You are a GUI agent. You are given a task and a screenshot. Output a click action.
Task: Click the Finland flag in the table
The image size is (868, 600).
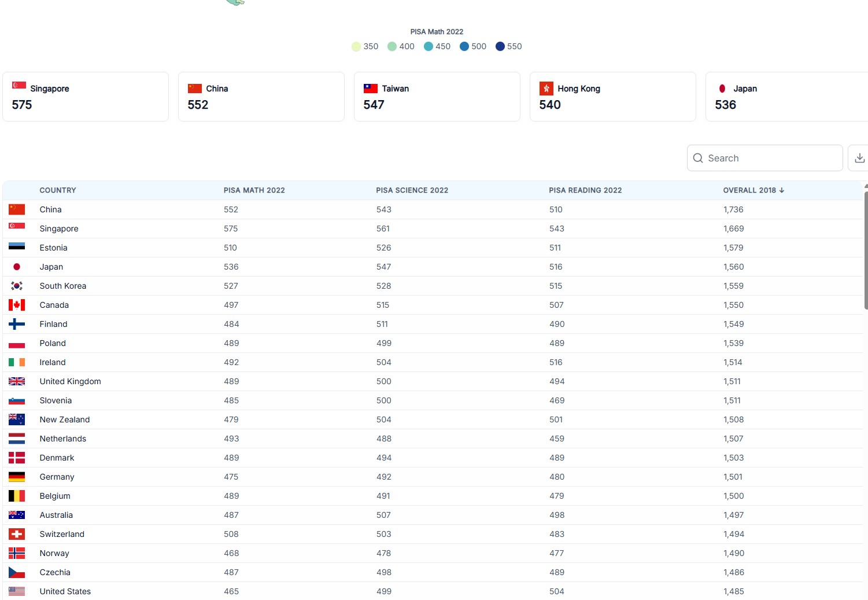pos(17,324)
